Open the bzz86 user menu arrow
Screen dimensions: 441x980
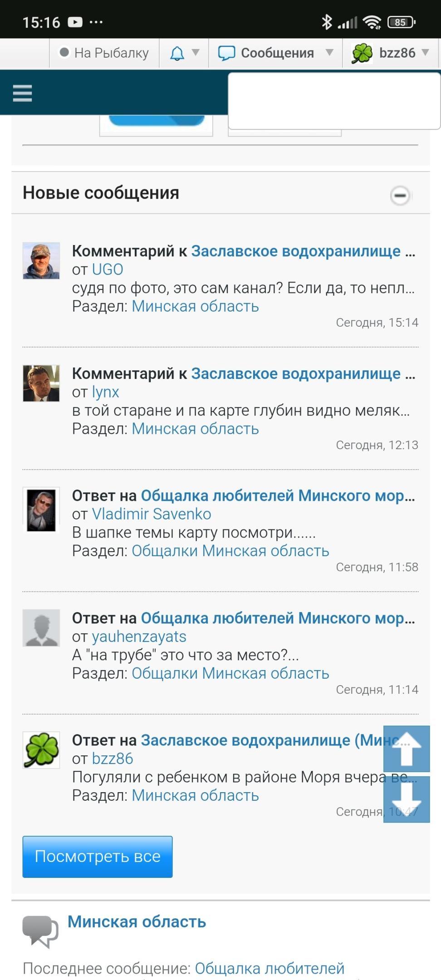click(x=425, y=53)
